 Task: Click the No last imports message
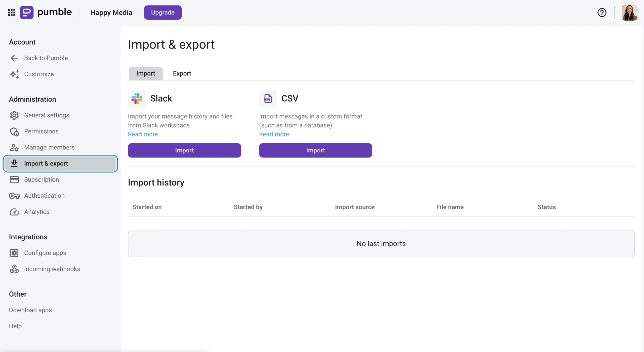(381, 244)
